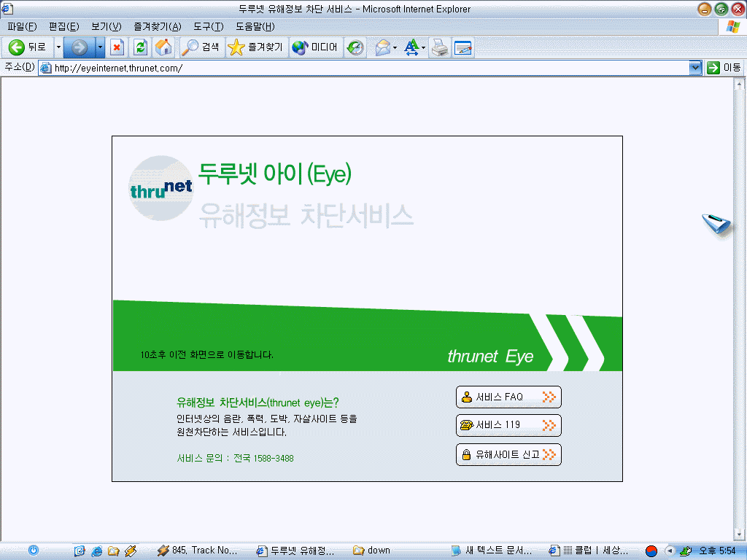Click the Windows flag logo throbber
The width and height of the screenshot is (747, 560).
pos(732,27)
